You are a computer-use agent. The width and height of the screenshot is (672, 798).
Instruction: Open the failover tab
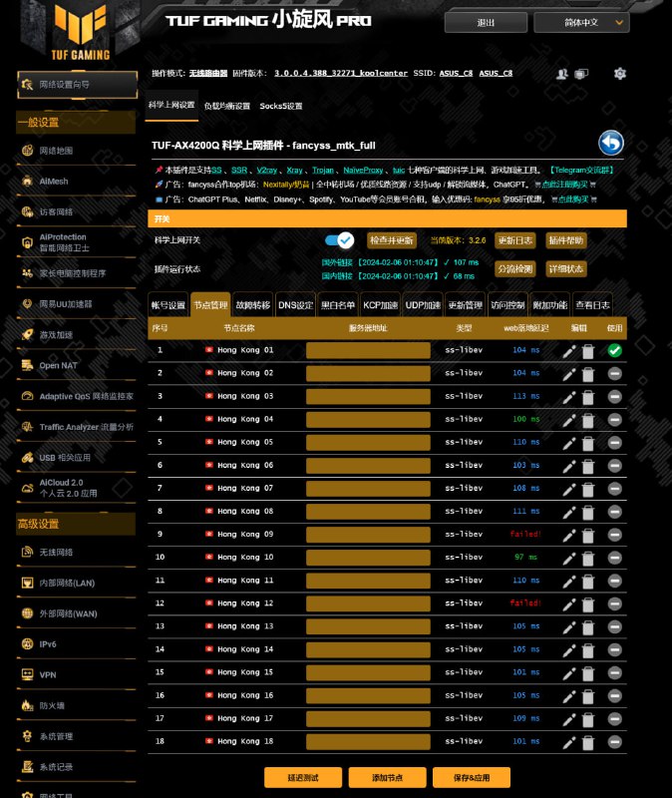coord(253,305)
